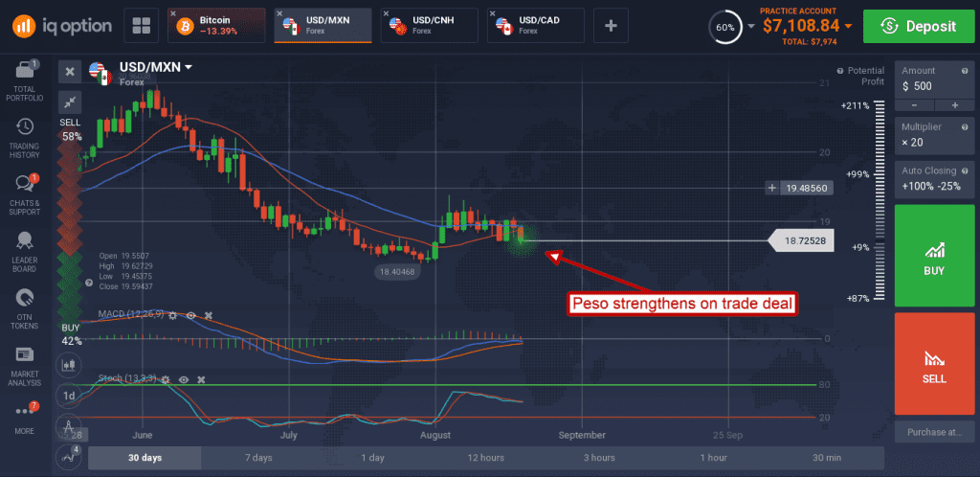Click the 60% circular progress indicator

click(725, 27)
